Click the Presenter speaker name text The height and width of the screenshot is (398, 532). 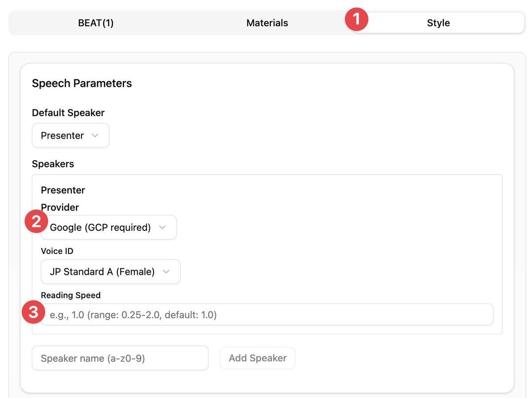pos(63,190)
